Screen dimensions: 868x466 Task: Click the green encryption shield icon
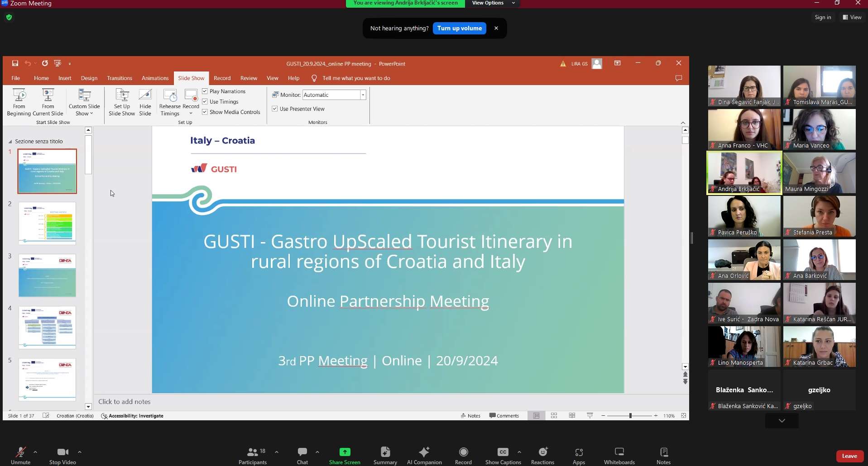point(9,17)
